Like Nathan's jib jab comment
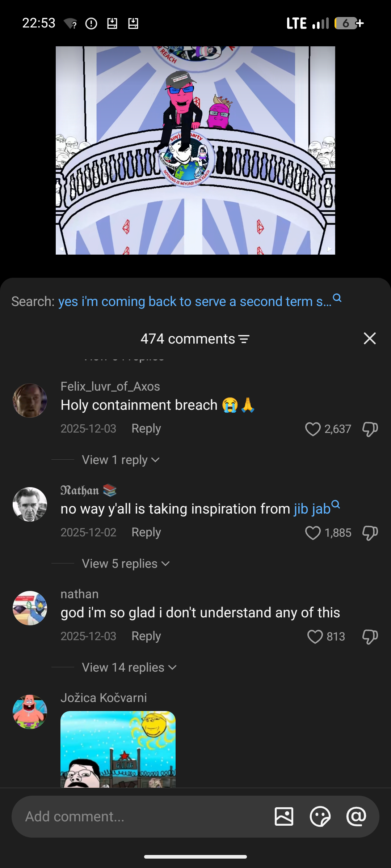391x868 pixels. click(313, 533)
